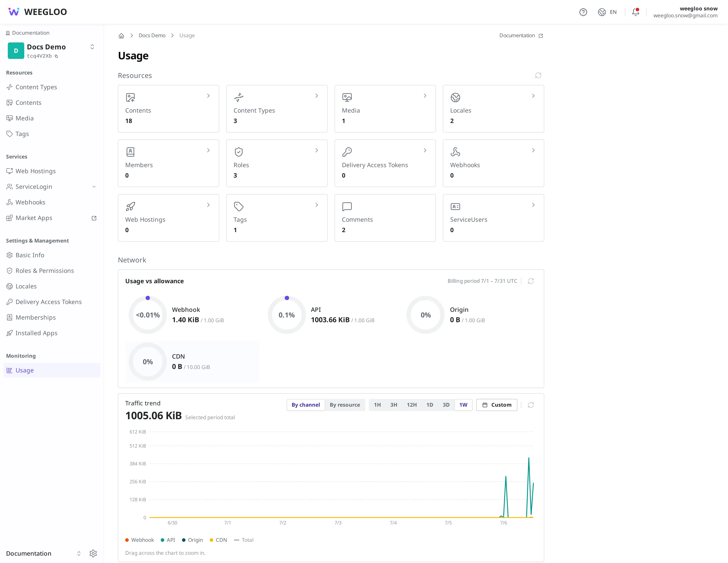Click the Web Hostings rocket icon
728x563 pixels.
pos(130,207)
